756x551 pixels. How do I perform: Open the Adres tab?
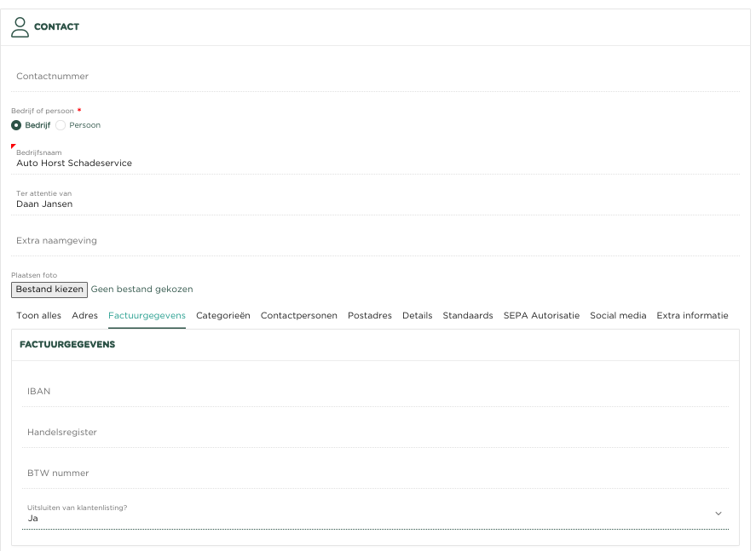[85, 315]
